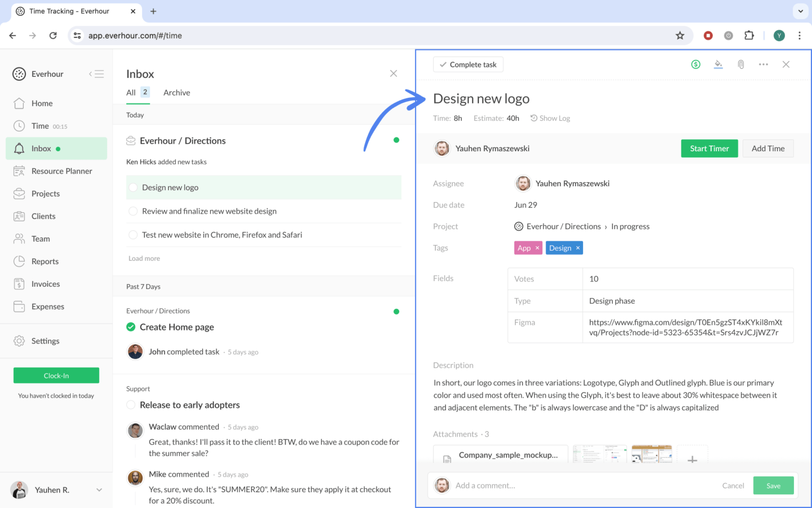Select the All inbox tab

point(131,93)
